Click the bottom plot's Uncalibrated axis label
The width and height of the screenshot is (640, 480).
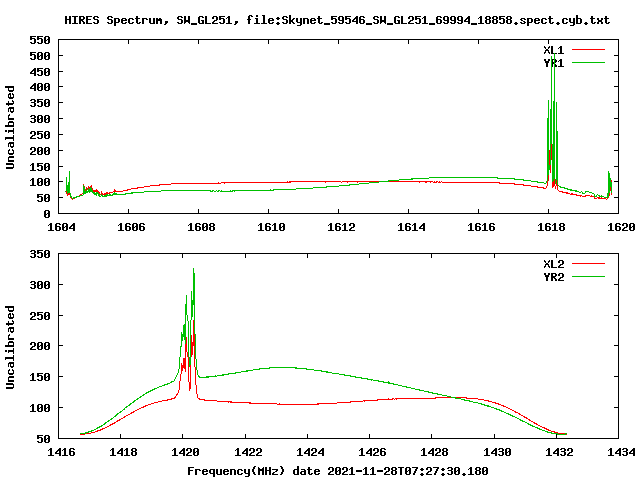point(10,347)
